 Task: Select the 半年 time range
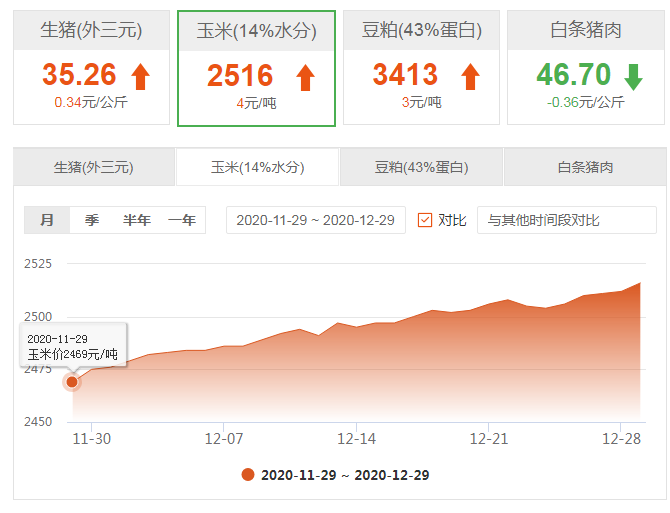point(137,220)
